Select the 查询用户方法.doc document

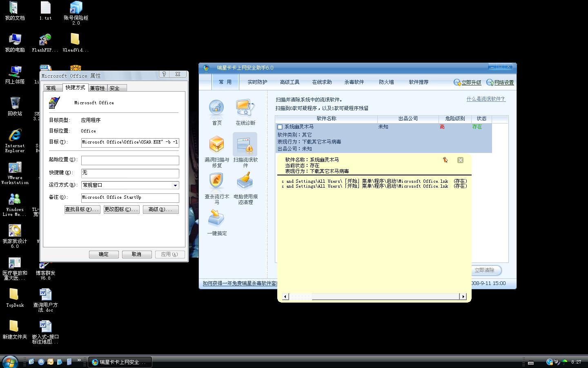pyautogui.click(x=45, y=300)
